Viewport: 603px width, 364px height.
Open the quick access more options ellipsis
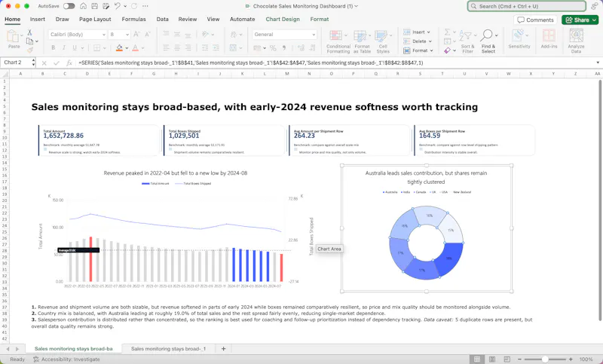coord(145,6)
